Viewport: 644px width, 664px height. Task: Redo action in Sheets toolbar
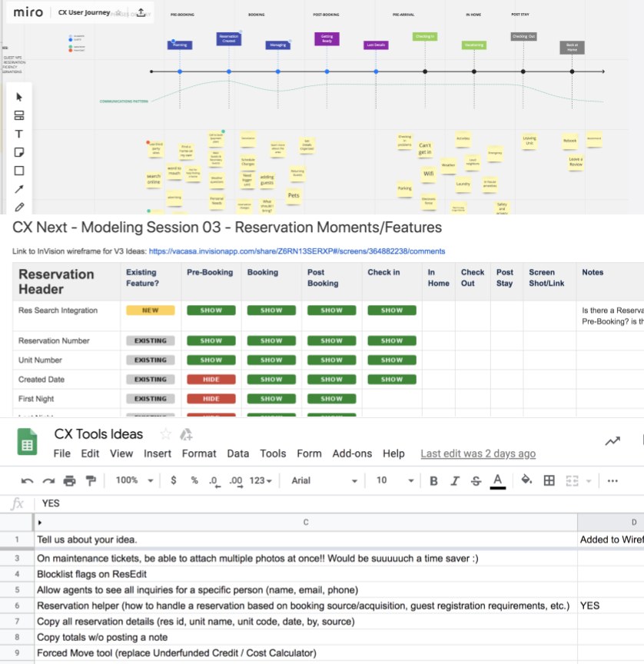[48, 480]
